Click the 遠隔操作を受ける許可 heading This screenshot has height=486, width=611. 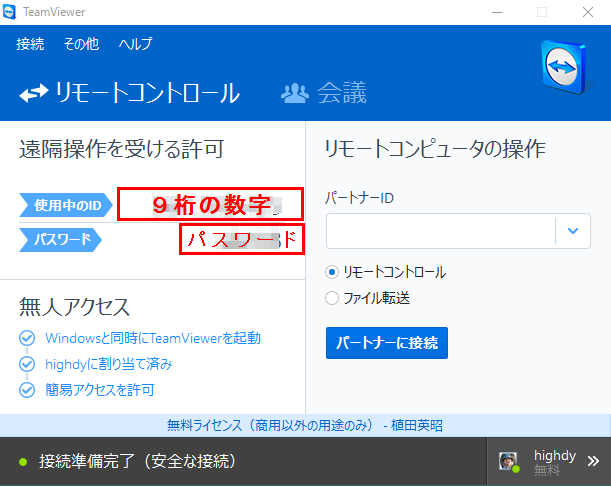click(122, 149)
